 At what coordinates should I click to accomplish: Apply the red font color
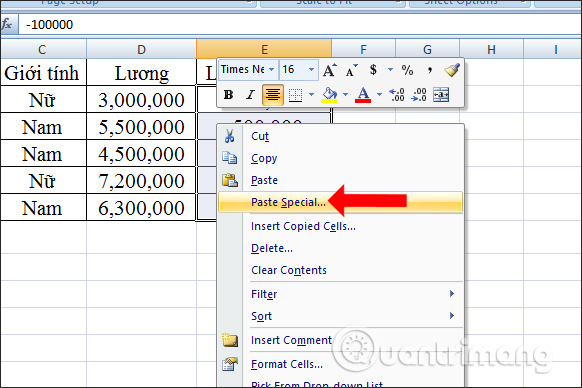click(x=363, y=95)
